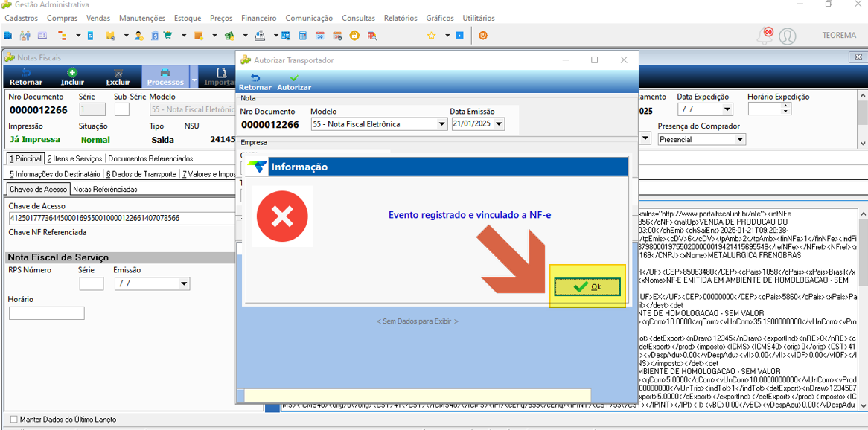
Task: Click the calendar 30 icon without gear
Action: (319, 36)
